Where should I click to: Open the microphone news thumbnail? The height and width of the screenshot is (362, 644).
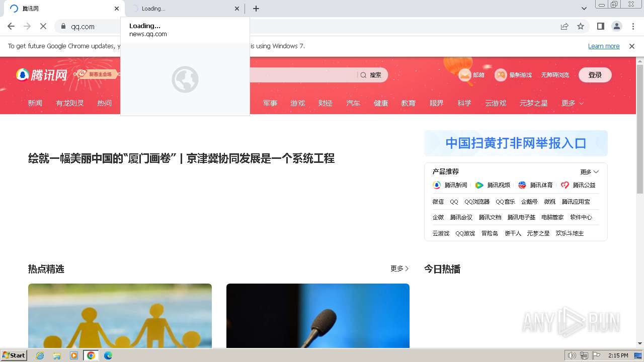coord(318,316)
